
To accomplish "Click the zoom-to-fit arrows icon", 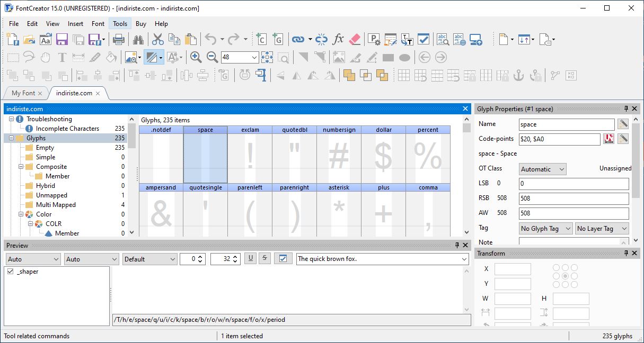I will pos(267,57).
